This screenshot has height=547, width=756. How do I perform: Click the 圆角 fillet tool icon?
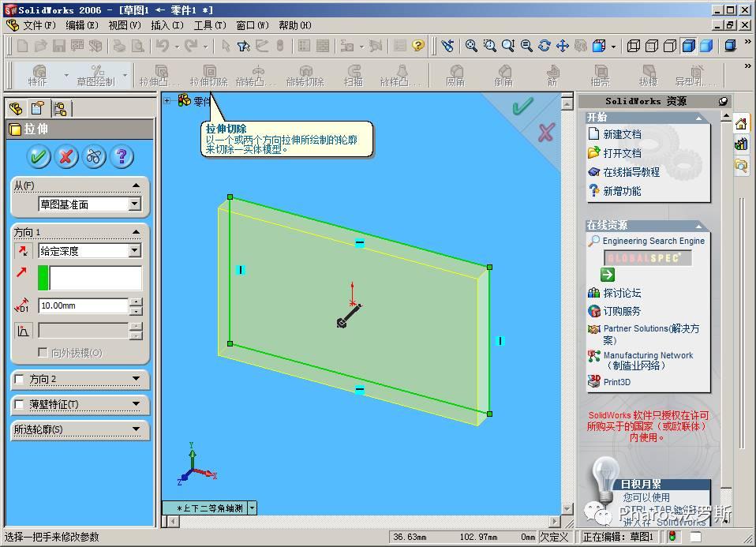455,76
